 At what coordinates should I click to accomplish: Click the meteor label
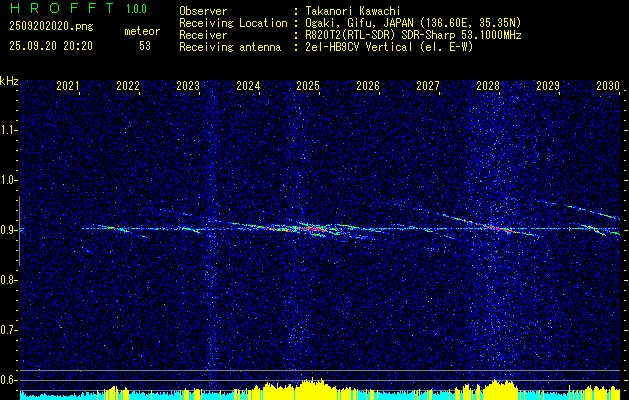142,31
